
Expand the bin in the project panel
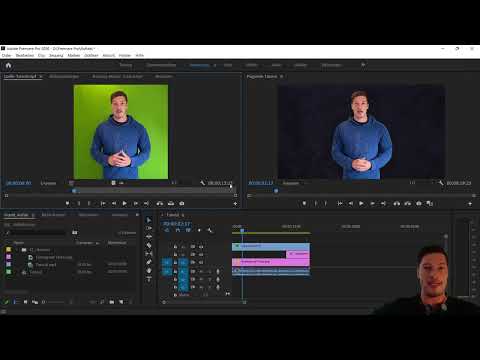coord(17,250)
